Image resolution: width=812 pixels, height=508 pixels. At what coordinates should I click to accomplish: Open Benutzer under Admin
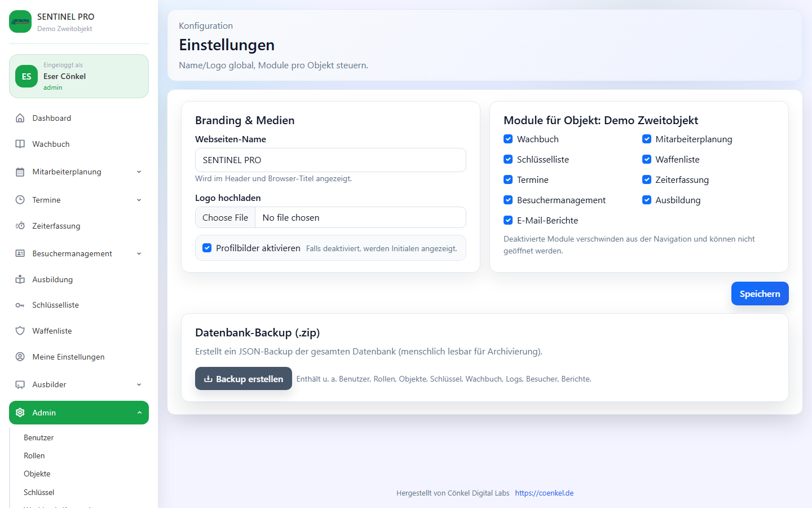tap(39, 437)
